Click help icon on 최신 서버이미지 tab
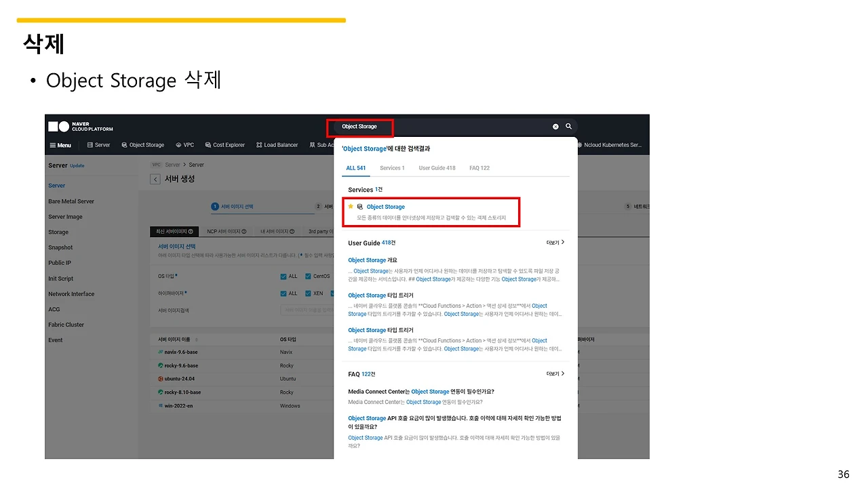 click(190, 232)
